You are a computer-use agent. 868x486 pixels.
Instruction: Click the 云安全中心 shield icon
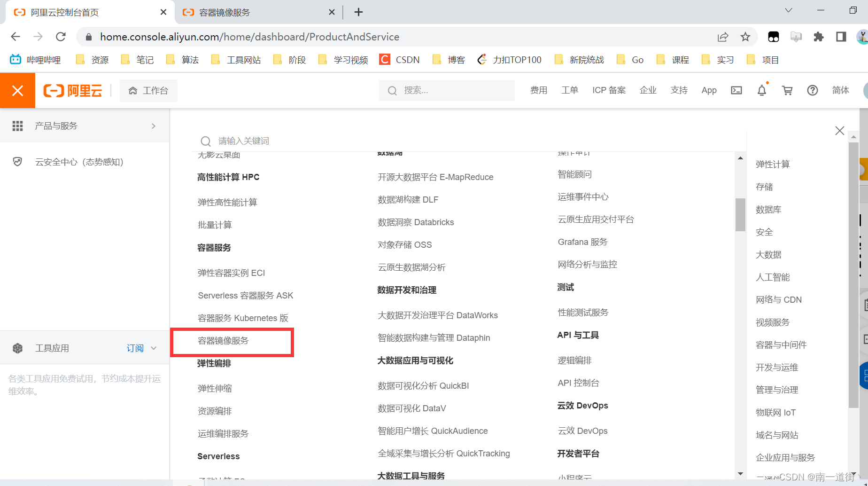tap(17, 162)
